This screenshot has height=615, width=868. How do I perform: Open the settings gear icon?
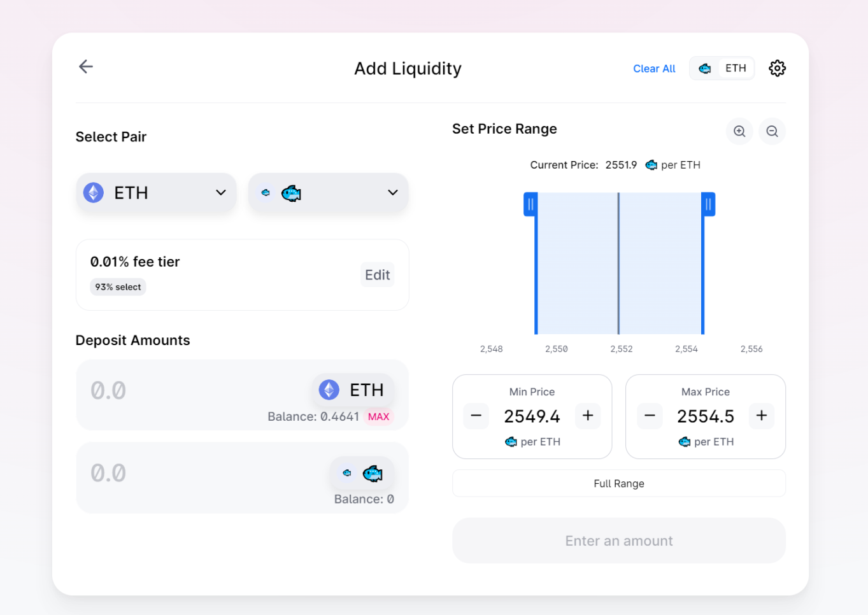tap(777, 68)
